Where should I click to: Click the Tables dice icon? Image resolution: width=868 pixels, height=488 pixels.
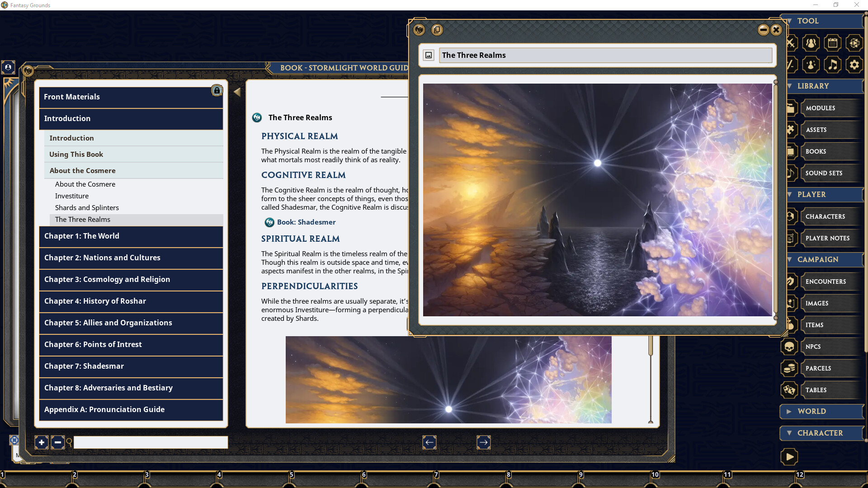pyautogui.click(x=789, y=390)
